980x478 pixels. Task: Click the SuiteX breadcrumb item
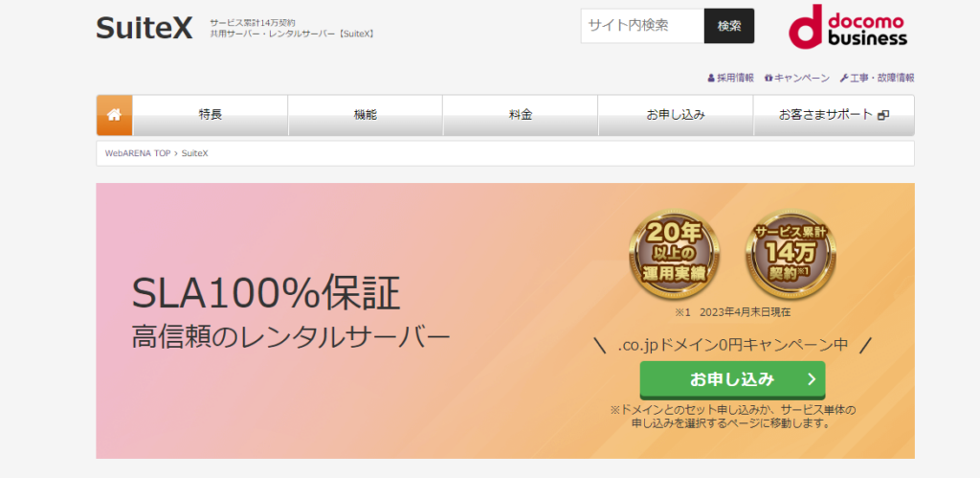tap(195, 153)
